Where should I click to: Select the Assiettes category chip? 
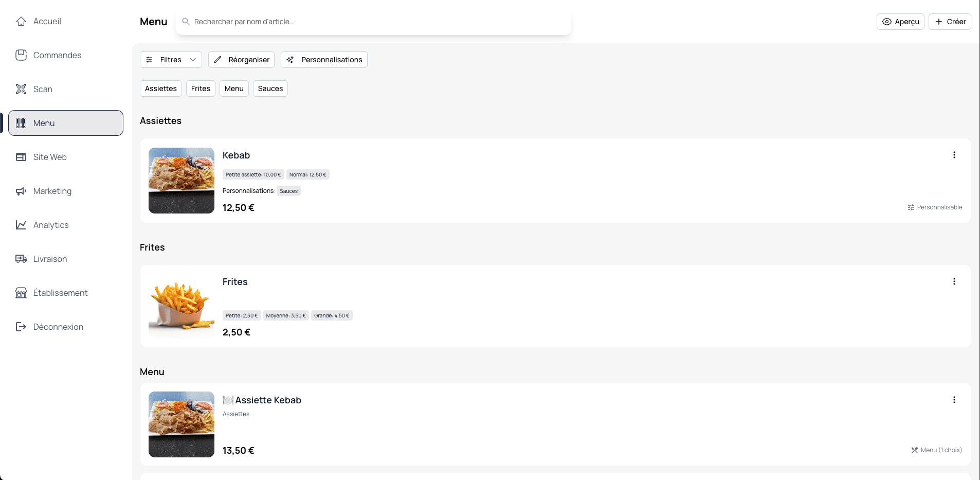[x=160, y=88]
